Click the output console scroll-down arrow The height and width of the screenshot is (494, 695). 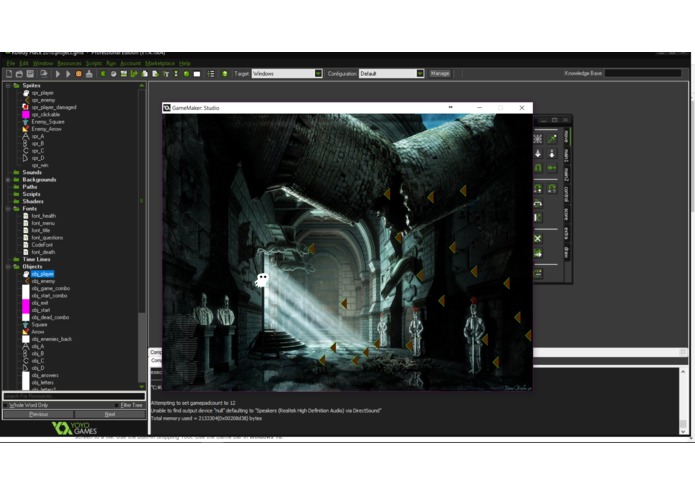pos(683,431)
